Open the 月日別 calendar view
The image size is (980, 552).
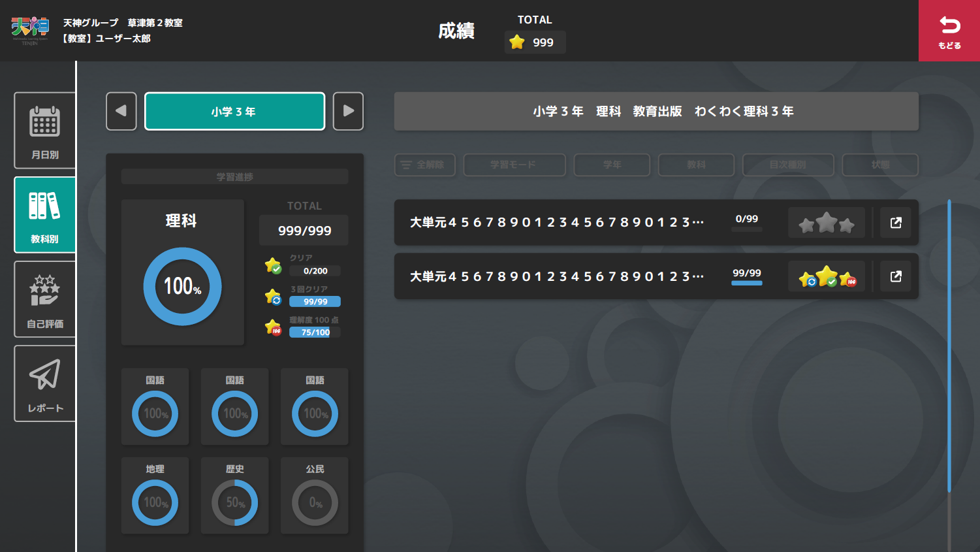[x=44, y=130]
